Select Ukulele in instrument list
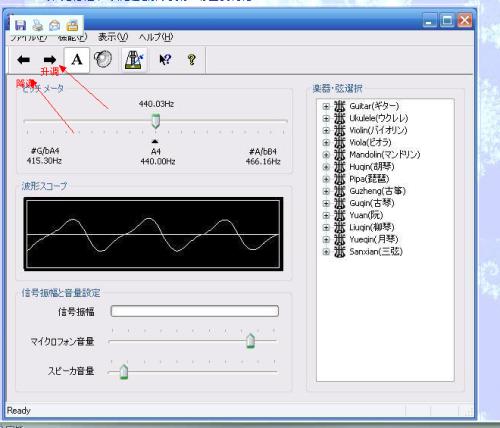Image resolution: width=500 pixels, height=428 pixels. coord(378,118)
